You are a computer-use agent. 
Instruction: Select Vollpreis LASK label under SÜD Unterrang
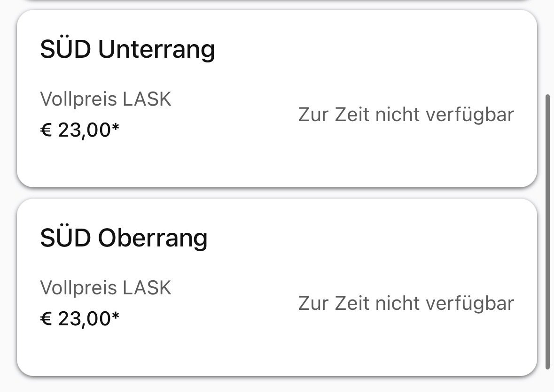click(x=106, y=100)
